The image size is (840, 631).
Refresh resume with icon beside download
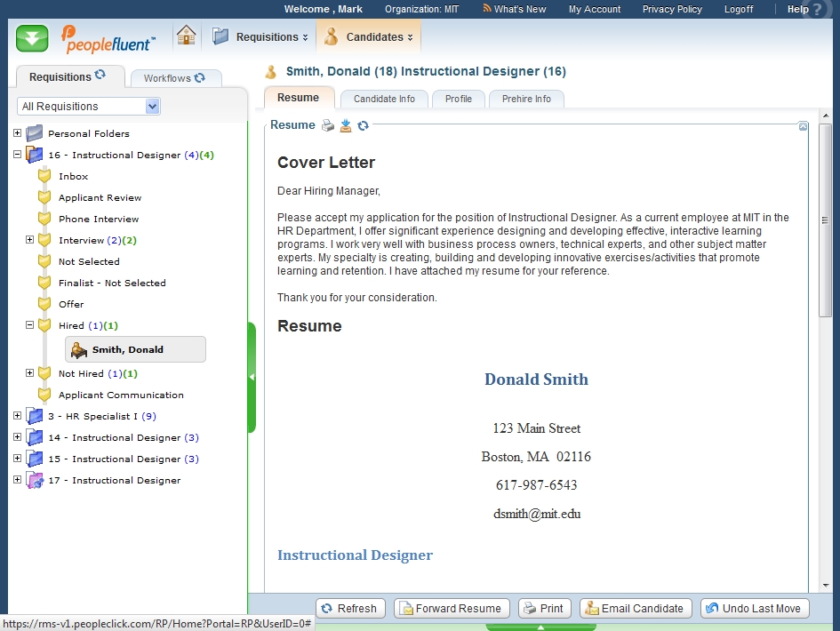[x=363, y=125]
